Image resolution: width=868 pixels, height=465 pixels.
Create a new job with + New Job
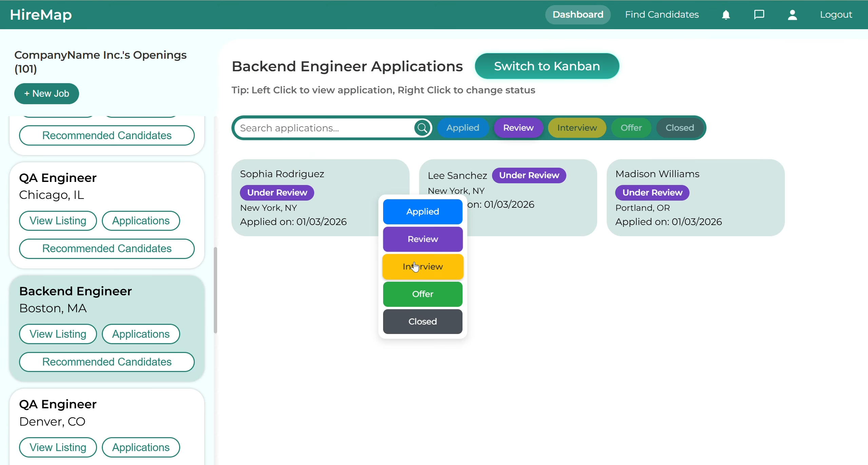pos(46,94)
